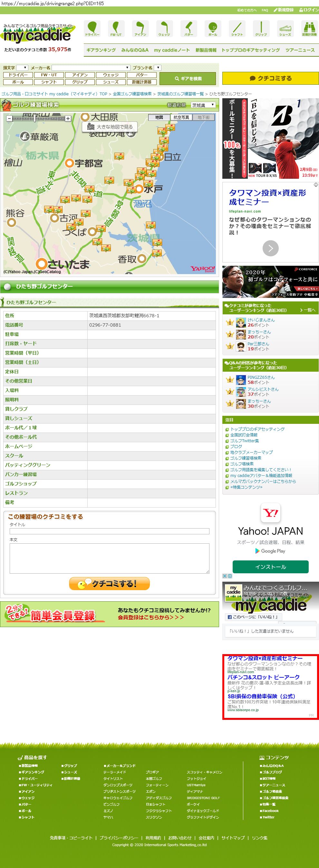Open the 都道府県 prefecture dropdown
The width and height of the screenshot is (319, 868).
(x=203, y=105)
